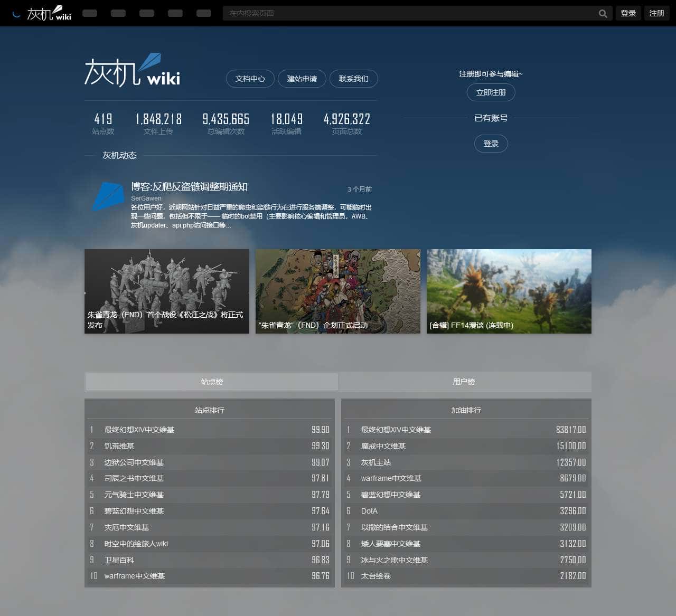
Task: Open 碧蓝幻想中文维基 in 站点排行
Action: (134, 511)
